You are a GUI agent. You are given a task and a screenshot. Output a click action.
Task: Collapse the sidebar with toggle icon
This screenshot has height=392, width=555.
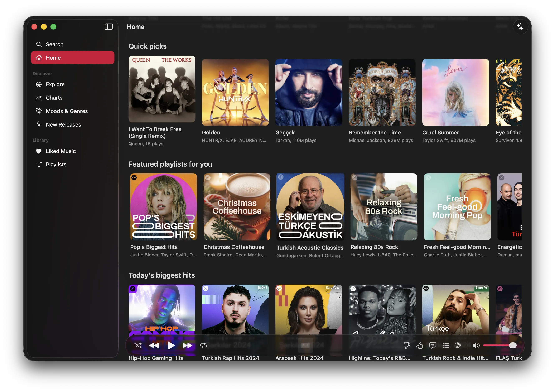click(108, 26)
